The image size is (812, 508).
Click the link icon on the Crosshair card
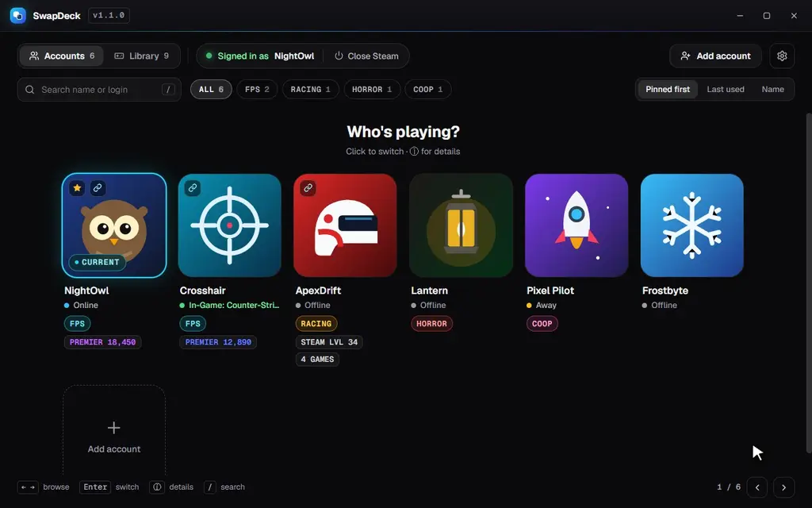(x=193, y=187)
